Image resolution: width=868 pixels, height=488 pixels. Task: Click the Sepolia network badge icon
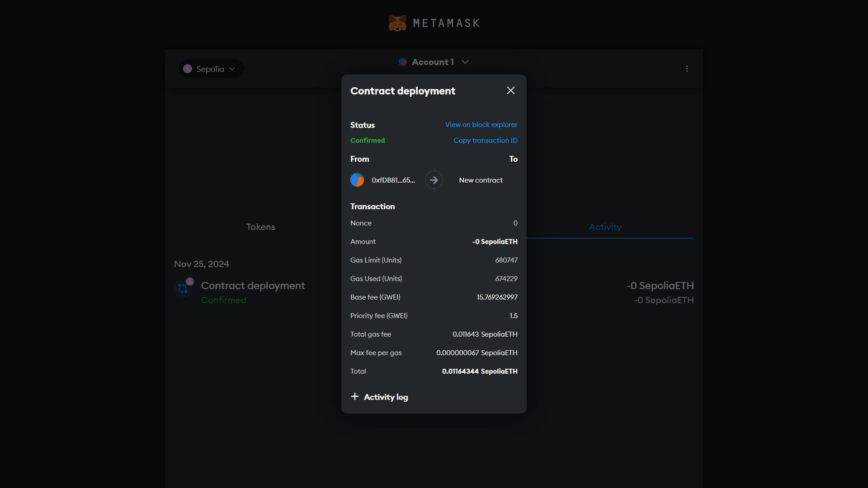(x=188, y=69)
